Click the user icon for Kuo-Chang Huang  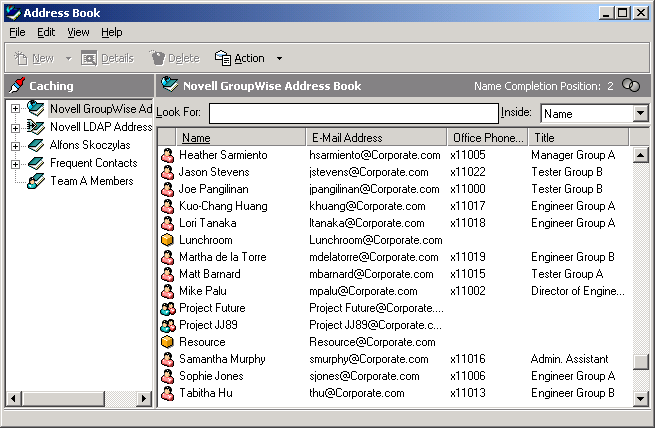[x=168, y=206]
